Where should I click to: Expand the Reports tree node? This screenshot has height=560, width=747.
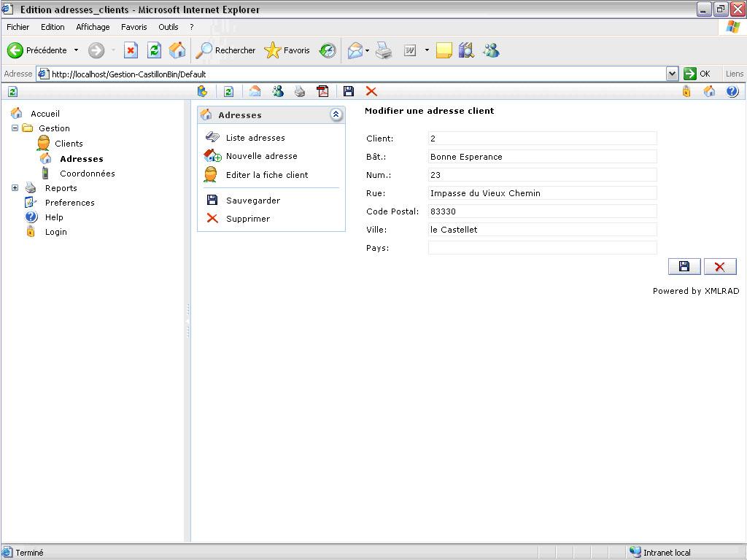[15, 188]
